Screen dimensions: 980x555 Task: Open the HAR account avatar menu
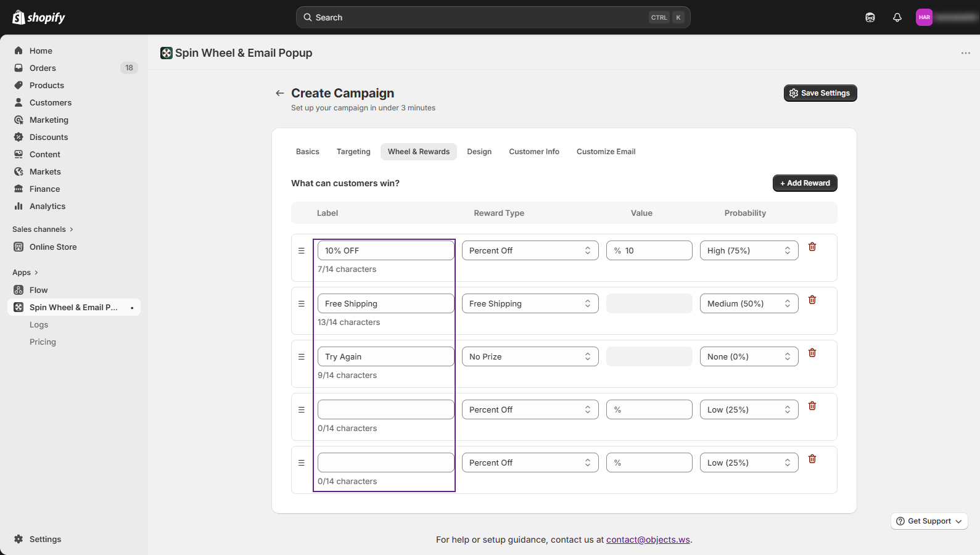[x=924, y=17]
